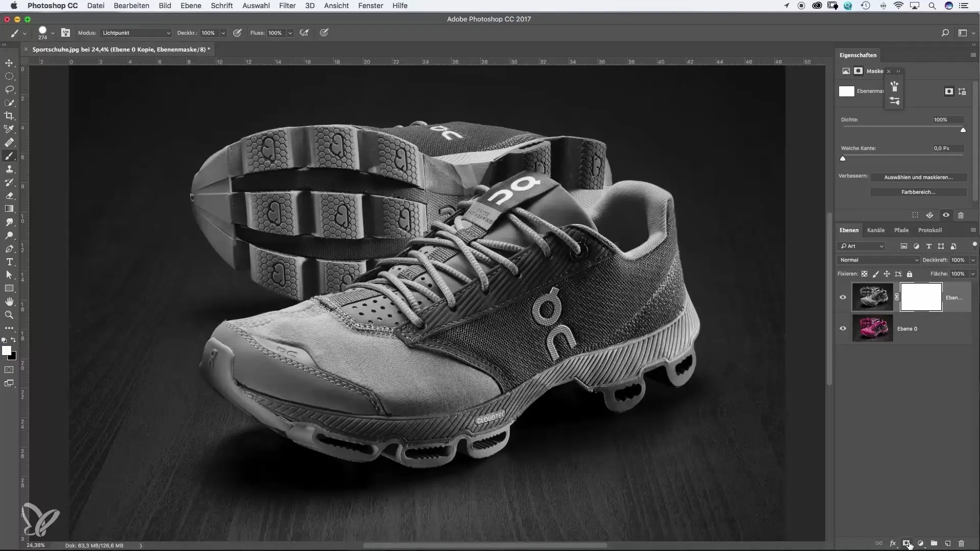The height and width of the screenshot is (551, 980).
Task: Open the Bild menu
Action: [x=165, y=6]
